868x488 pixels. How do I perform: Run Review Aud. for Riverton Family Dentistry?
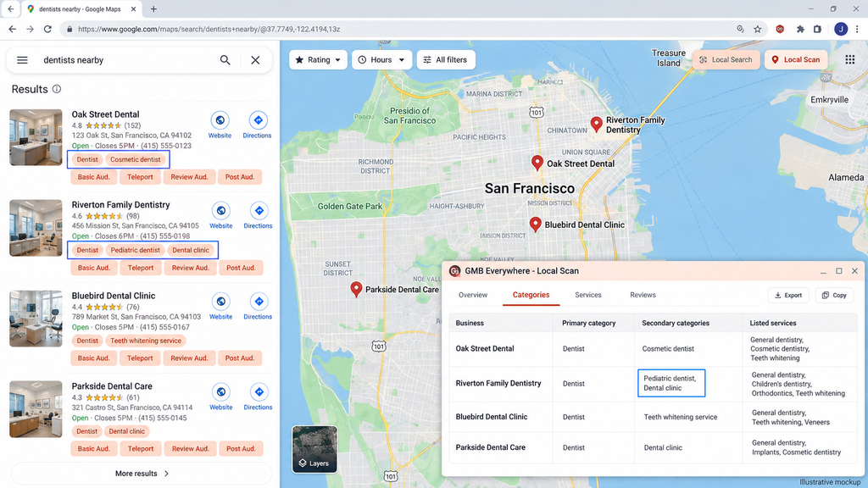pyautogui.click(x=190, y=268)
